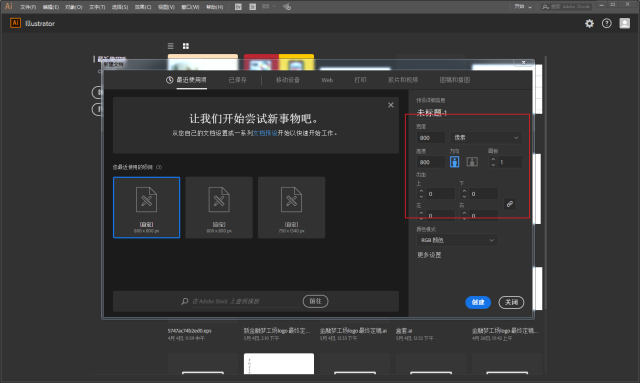Open recent file 5747ac74b2ed0.eps
Screen dimensions: 640x383
[x=189, y=331]
